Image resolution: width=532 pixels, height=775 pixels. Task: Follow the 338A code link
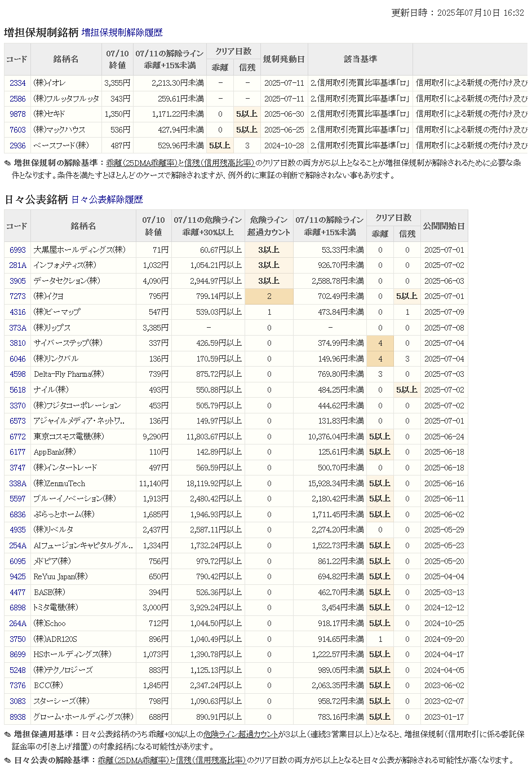click(17, 483)
